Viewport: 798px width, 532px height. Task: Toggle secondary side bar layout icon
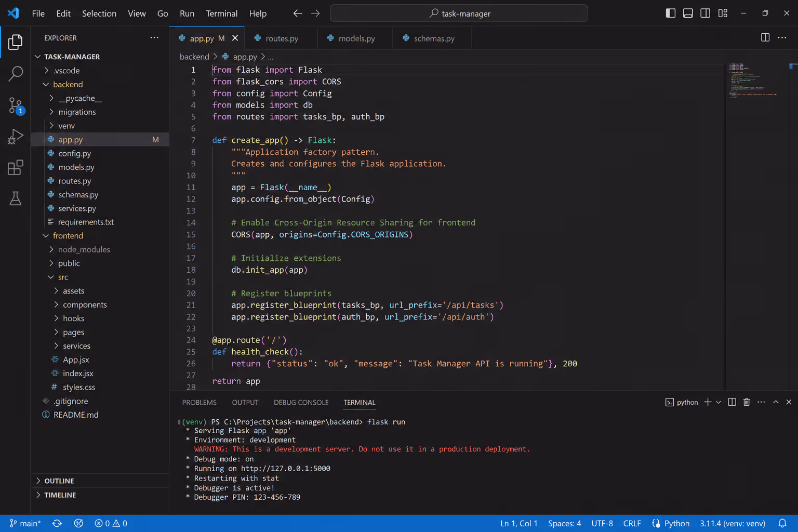click(705, 13)
